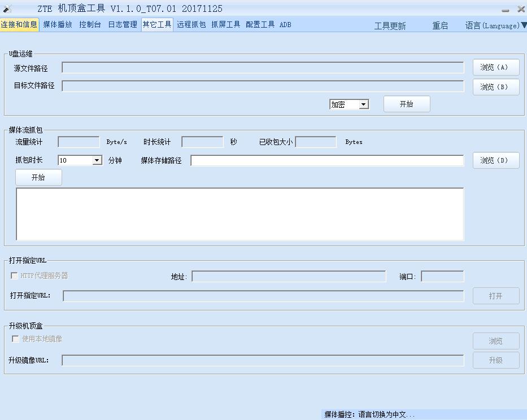Enable the HTTP代理服务器 checkbox
Viewport: 527px width, 420px height.
click(x=14, y=276)
